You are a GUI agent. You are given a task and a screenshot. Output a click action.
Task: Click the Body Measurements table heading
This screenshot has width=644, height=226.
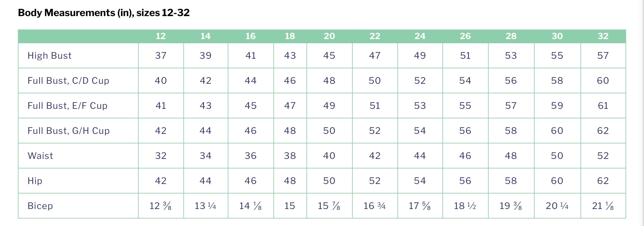point(104,13)
